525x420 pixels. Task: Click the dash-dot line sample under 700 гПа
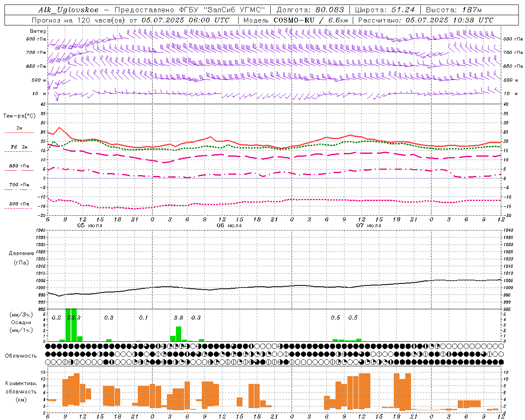pyautogui.click(x=18, y=189)
